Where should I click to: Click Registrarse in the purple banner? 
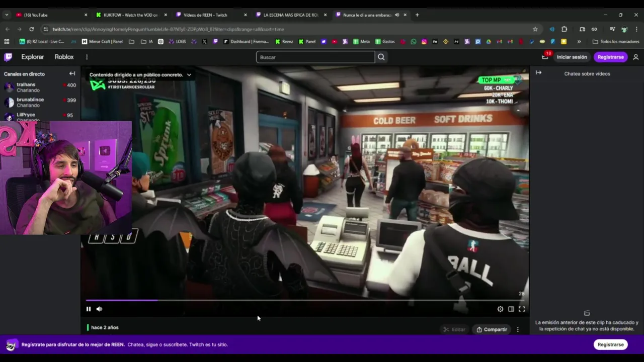click(610, 344)
